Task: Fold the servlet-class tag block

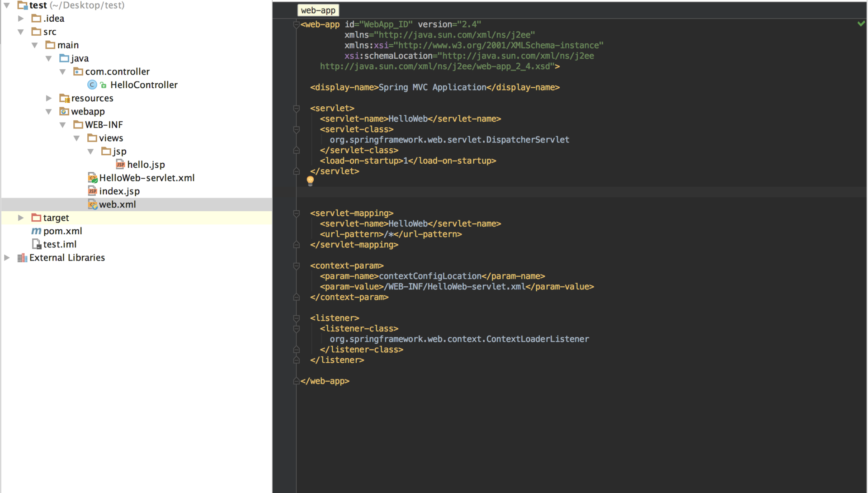Action: [x=297, y=129]
